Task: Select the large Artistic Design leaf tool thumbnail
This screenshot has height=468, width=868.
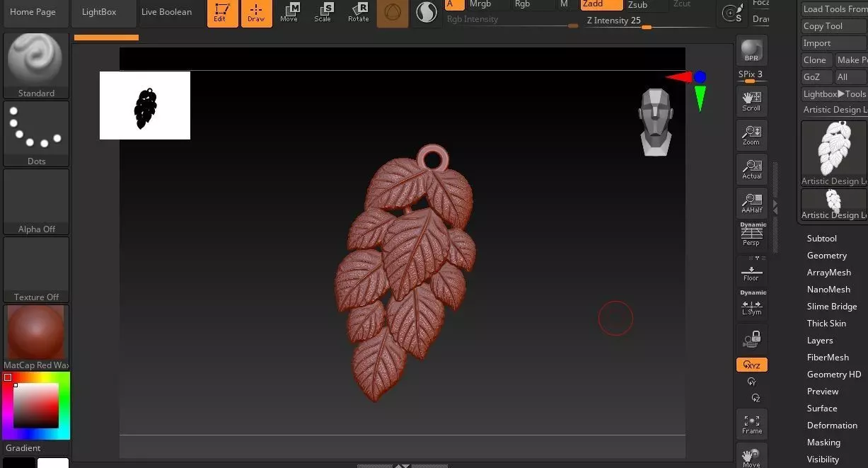Action: 834,154
